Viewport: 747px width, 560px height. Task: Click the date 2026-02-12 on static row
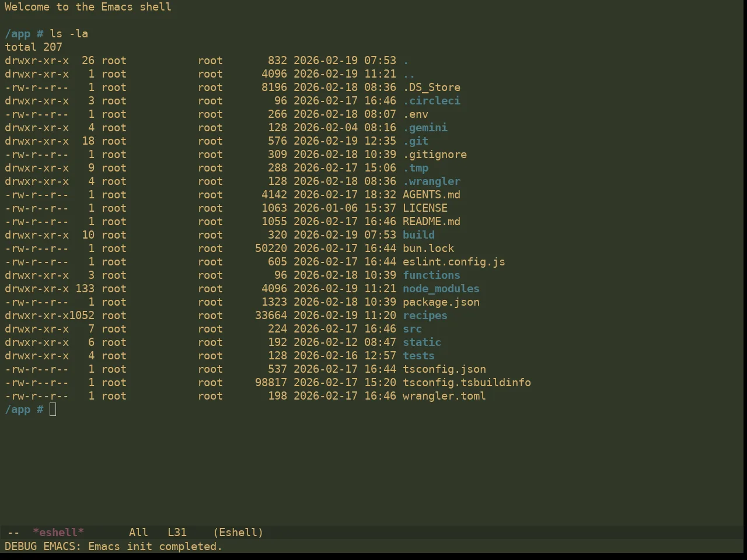click(326, 342)
